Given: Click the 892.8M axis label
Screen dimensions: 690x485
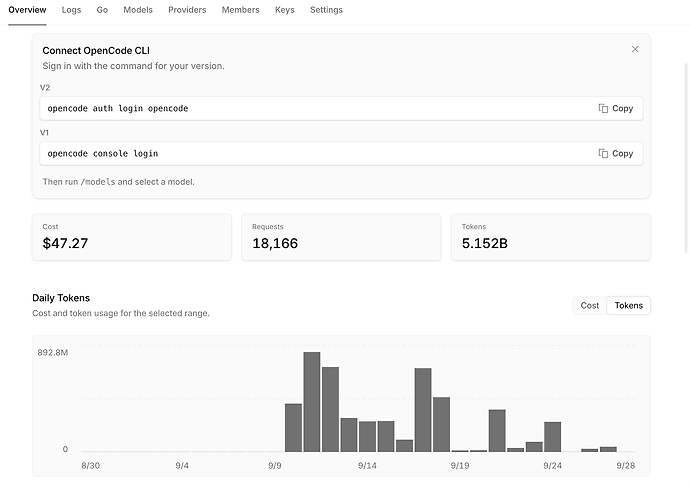Looking at the screenshot, I should pos(53,353).
